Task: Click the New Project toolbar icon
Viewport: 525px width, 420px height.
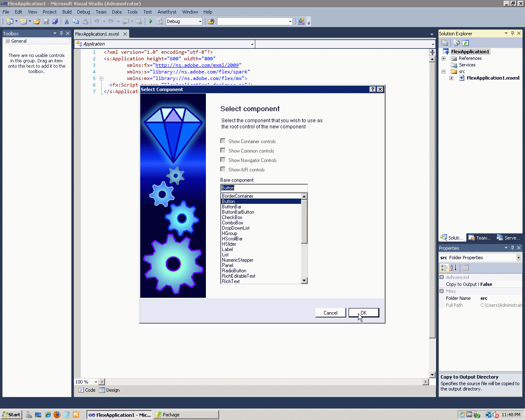Action: (x=10, y=21)
